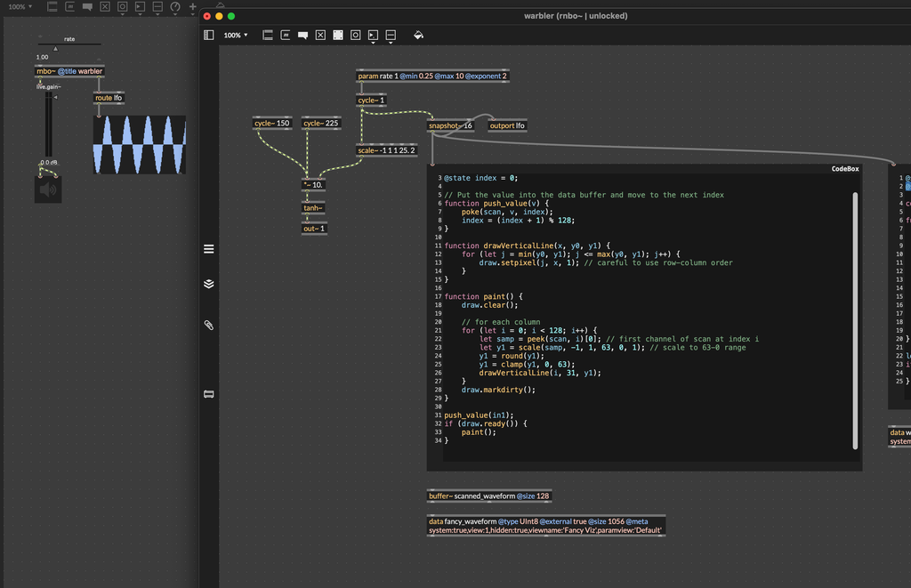This screenshot has height=588, width=911.
Task: Toggle the left sidebar panel icon
Action: (209, 36)
